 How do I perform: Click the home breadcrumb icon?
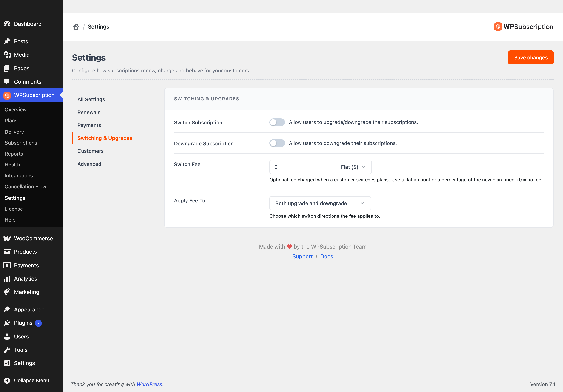pyautogui.click(x=76, y=27)
